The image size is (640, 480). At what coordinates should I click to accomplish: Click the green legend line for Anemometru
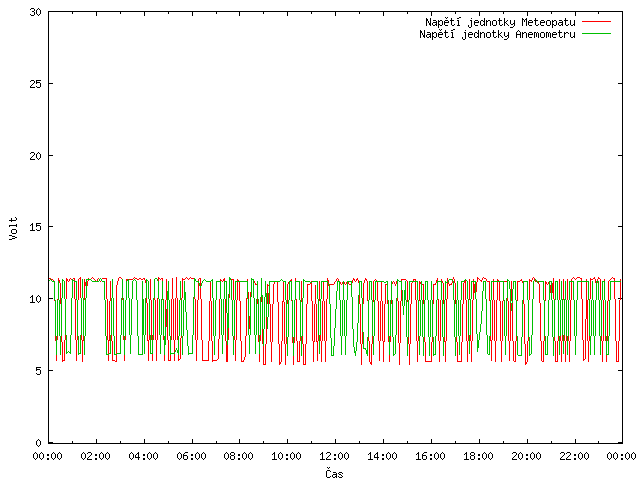pyautogui.click(x=596, y=33)
